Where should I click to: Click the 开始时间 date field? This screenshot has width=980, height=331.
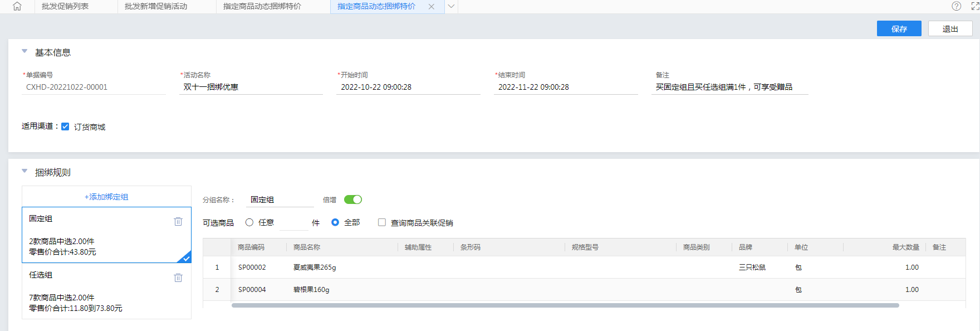409,87
